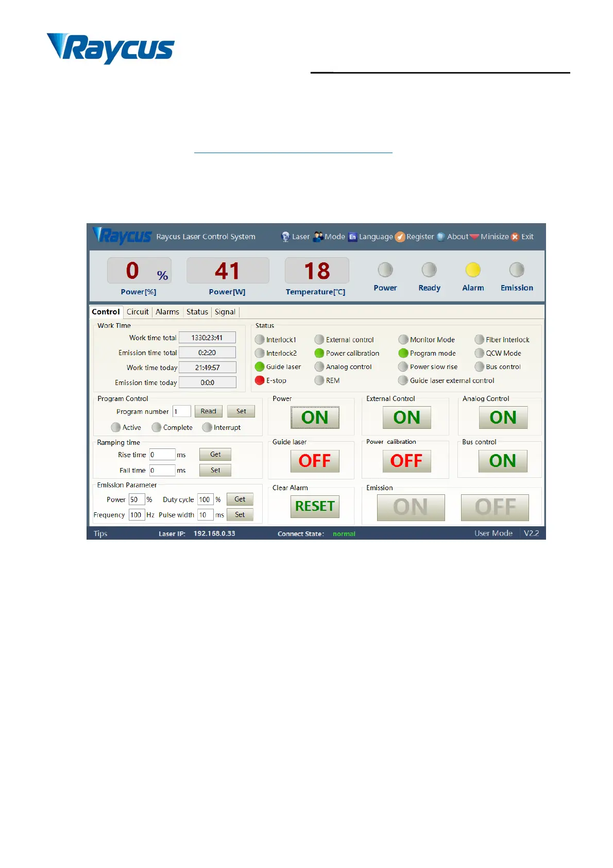Click the Language En icon
Viewport: 613px width, 868px height.
click(x=353, y=237)
